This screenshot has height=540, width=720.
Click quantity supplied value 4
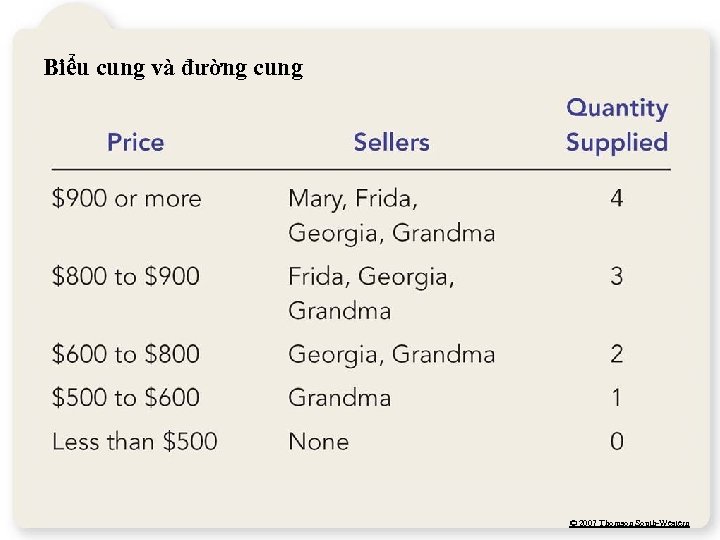pos(616,198)
